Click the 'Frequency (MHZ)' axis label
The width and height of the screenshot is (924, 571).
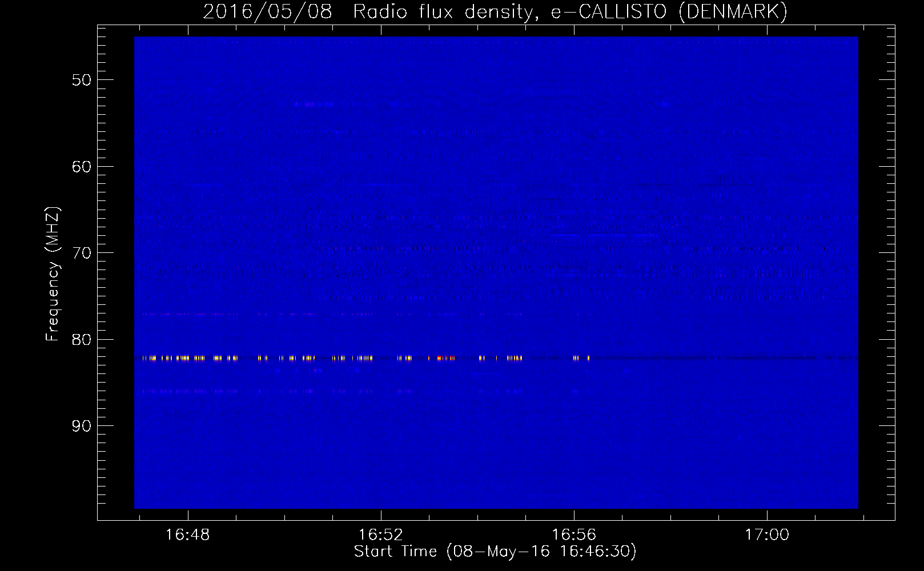52,274
